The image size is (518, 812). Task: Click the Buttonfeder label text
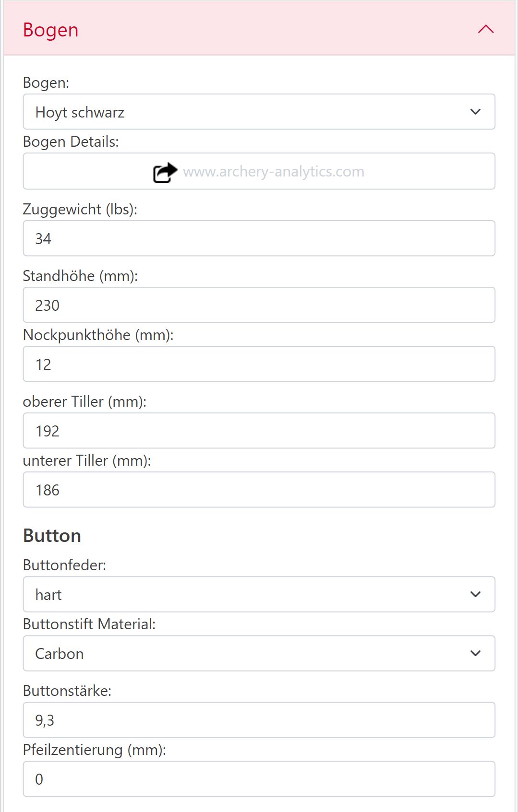click(65, 565)
